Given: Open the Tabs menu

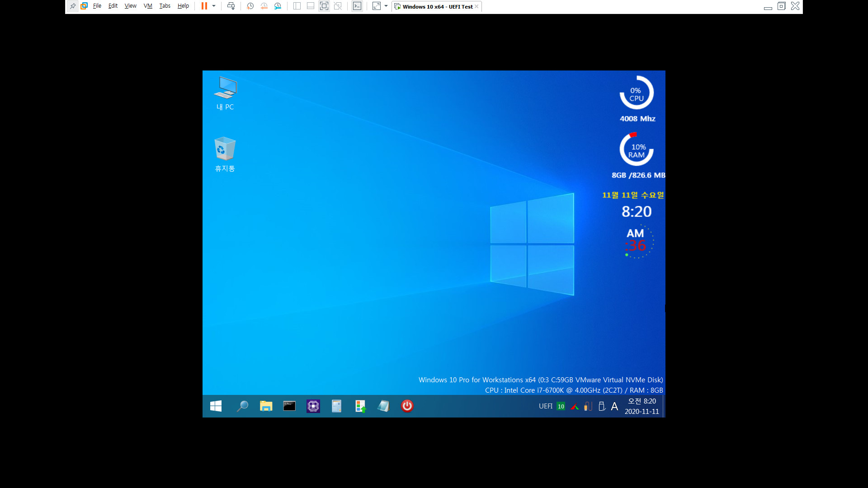Looking at the screenshot, I should coord(165,6).
